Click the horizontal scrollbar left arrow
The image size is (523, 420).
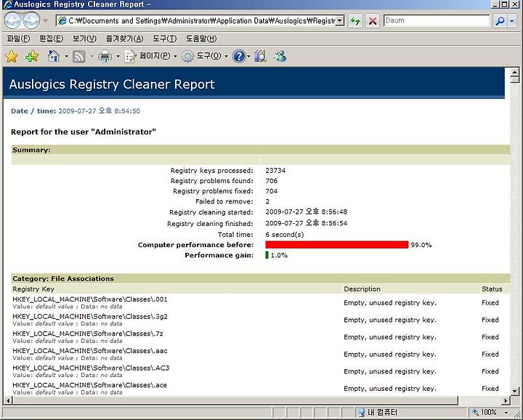pos(8,400)
